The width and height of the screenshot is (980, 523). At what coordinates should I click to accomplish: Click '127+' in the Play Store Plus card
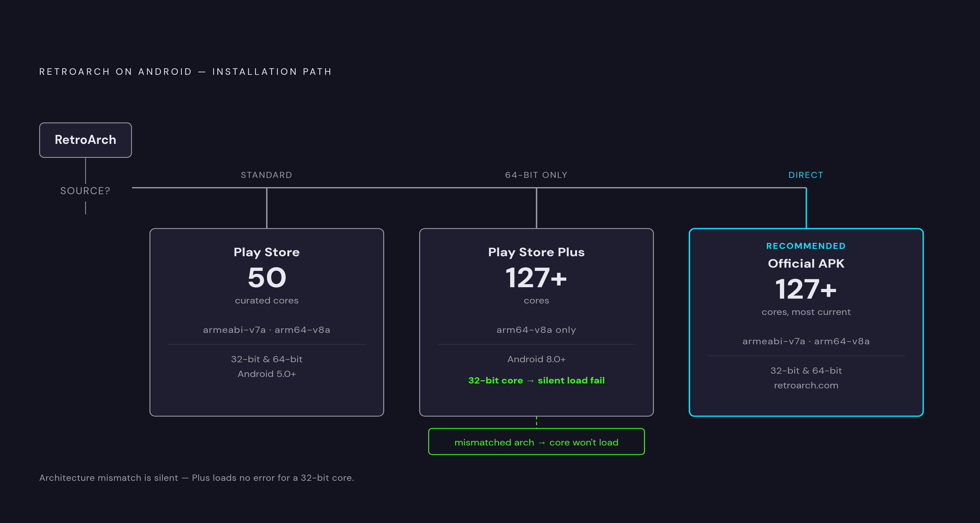click(x=536, y=277)
